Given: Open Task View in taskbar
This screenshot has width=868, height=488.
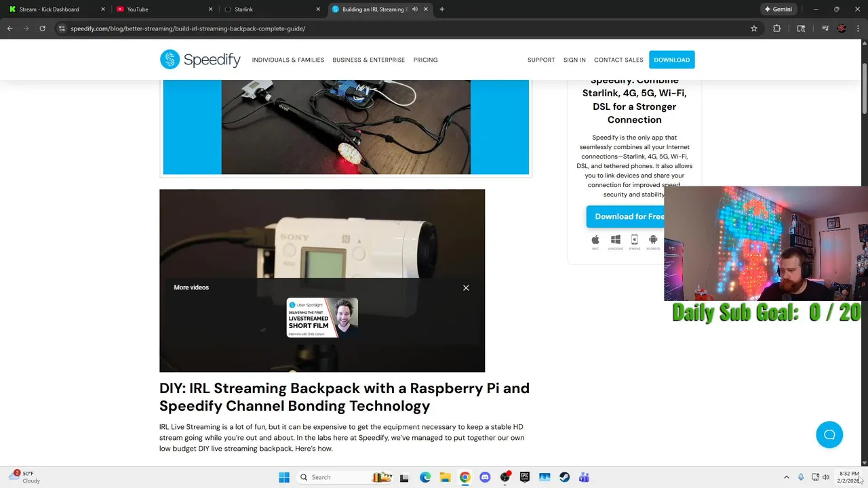Looking at the screenshot, I should click(404, 477).
